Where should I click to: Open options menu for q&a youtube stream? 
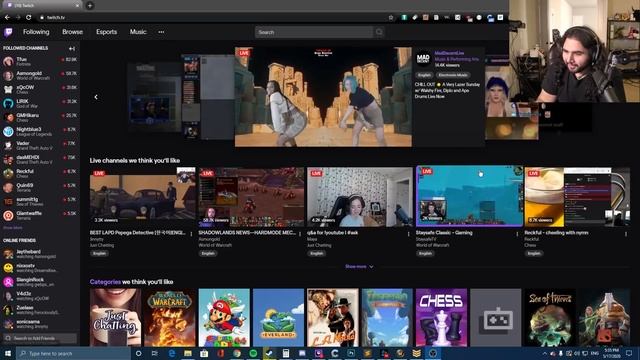(x=409, y=234)
